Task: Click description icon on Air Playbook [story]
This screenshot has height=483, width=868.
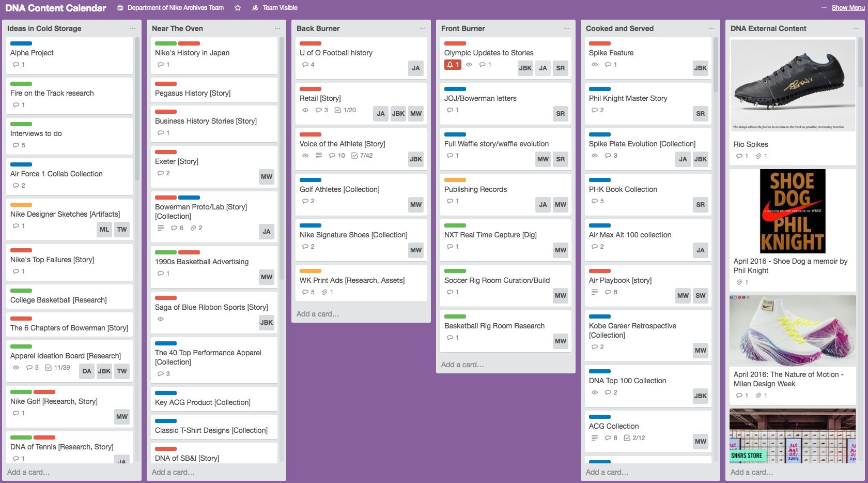Action: pyautogui.click(x=595, y=292)
